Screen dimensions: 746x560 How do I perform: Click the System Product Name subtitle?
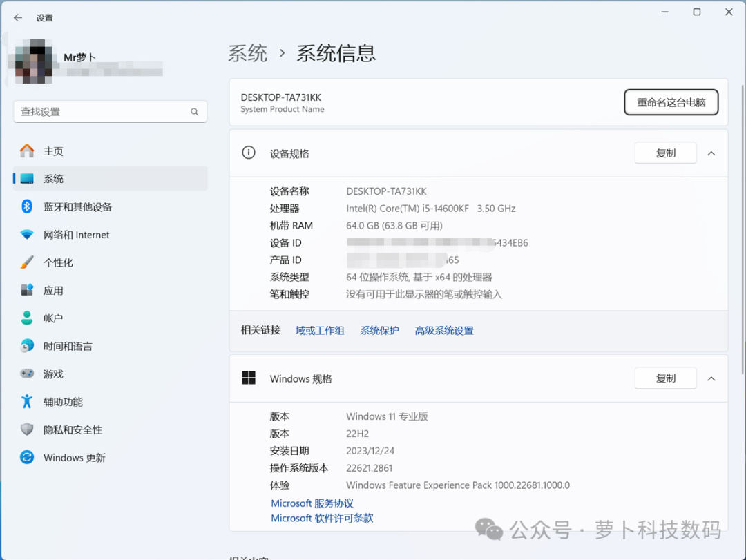283,109
